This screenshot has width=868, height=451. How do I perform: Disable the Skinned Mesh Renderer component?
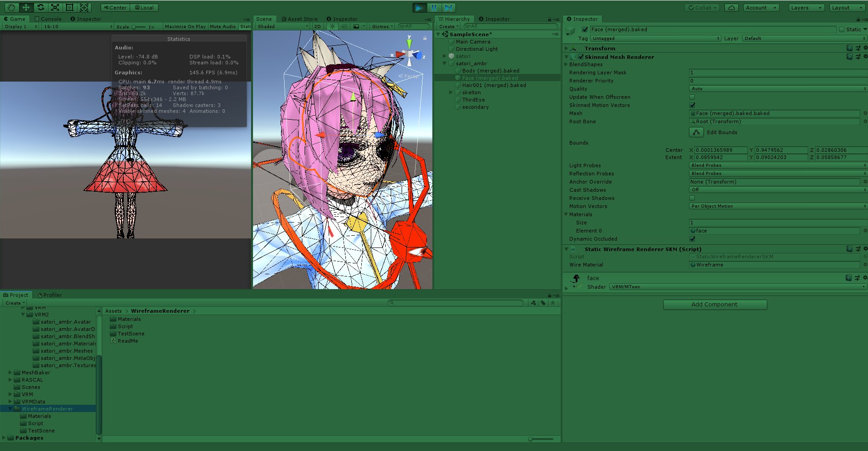point(581,57)
